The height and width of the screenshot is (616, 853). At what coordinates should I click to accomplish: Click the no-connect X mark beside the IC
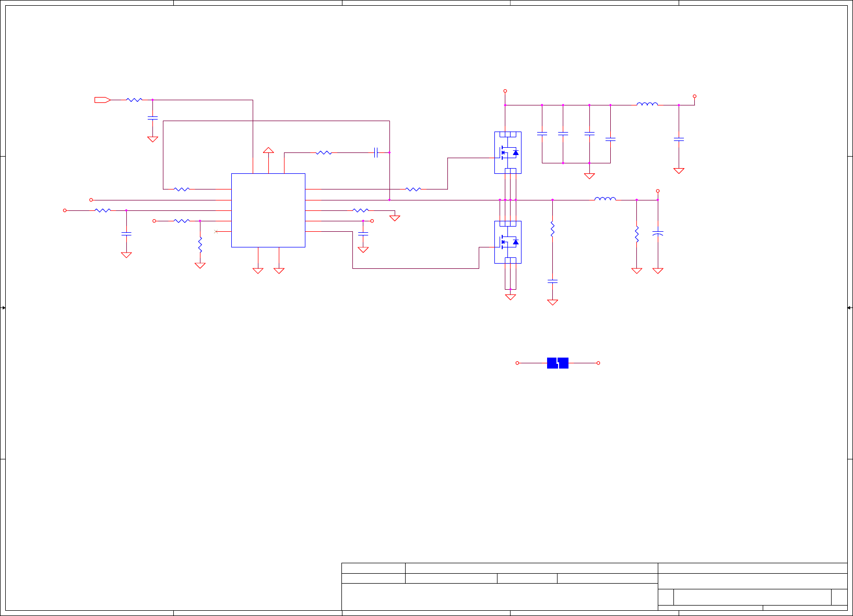216,231
